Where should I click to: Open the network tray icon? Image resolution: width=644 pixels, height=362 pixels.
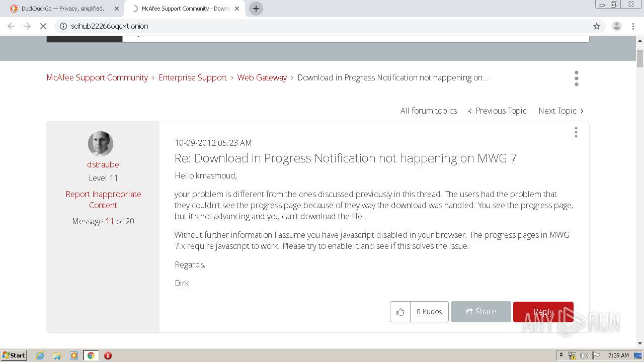[572, 355]
